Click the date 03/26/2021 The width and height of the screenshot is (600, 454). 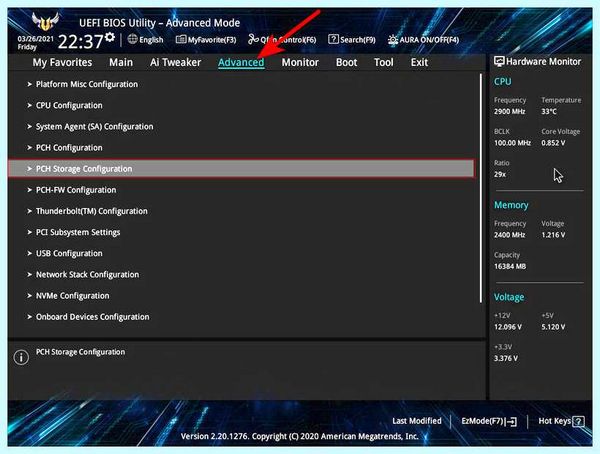coord(36,39)
